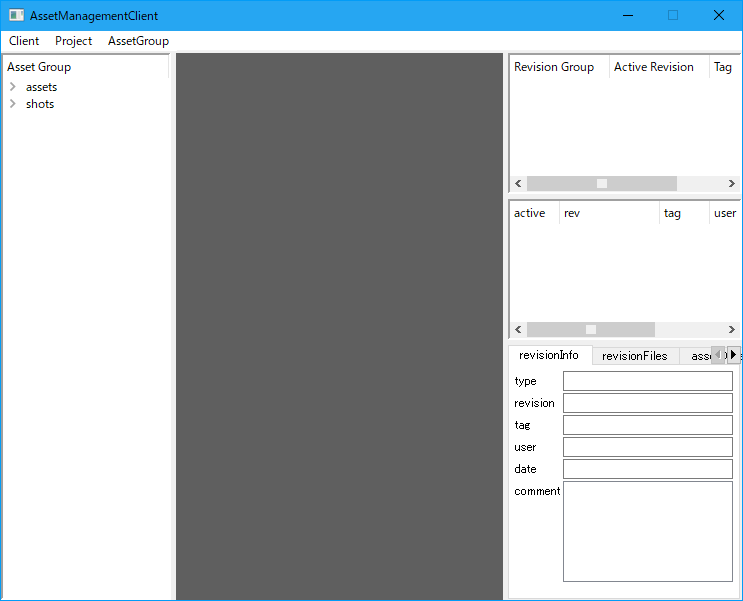Image resolution: width=743 pixels, height=601 pixels.
Task: Click the rev column header
Action: point(609,213)
